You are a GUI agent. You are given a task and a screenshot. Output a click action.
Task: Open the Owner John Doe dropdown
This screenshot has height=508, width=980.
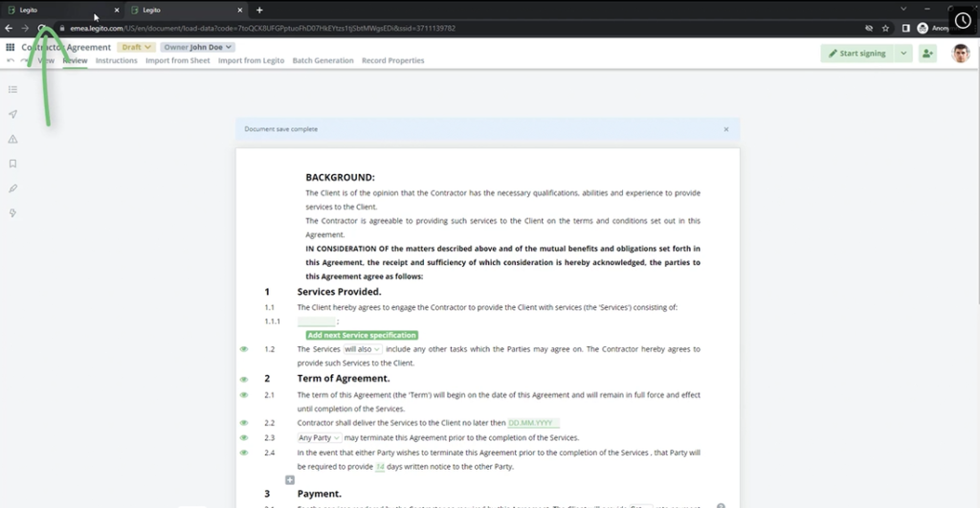(197, 47)
